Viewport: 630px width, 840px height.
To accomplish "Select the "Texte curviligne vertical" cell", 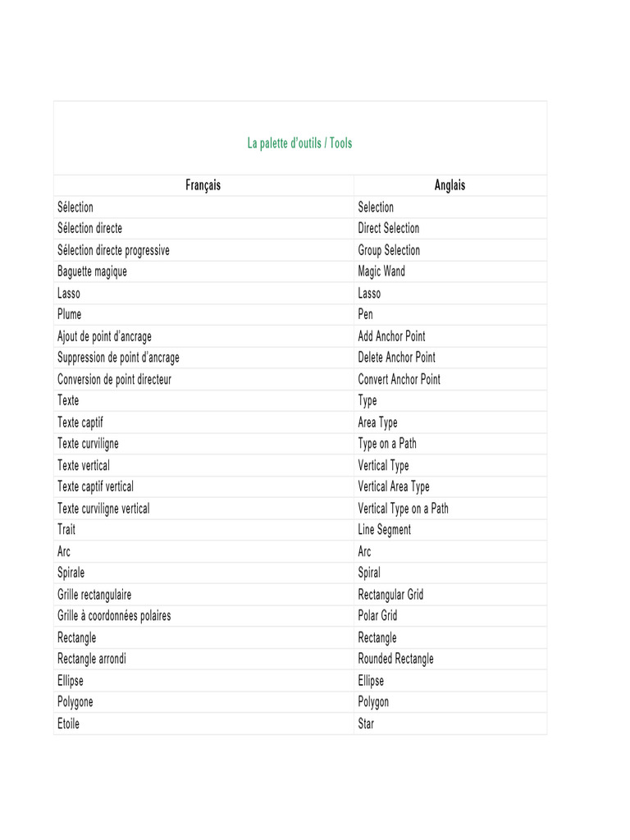I will click(103, 509).
